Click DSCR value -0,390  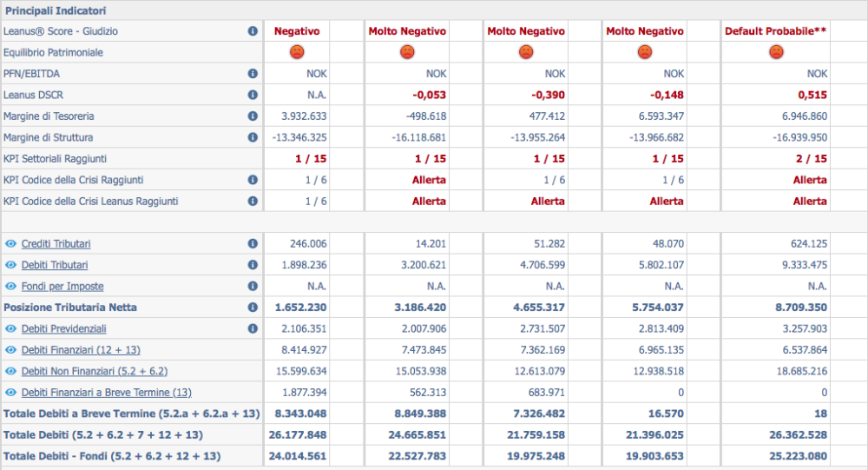(548, 95)
